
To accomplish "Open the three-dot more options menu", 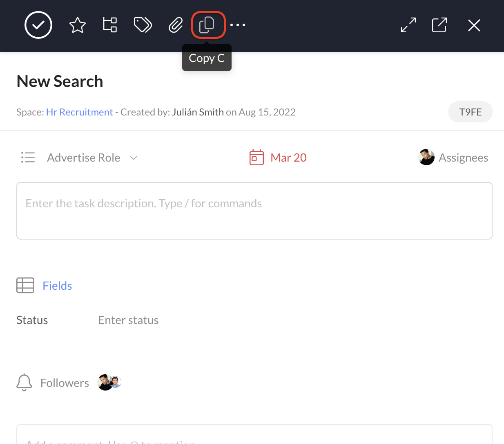I will (x=238, y=25).
